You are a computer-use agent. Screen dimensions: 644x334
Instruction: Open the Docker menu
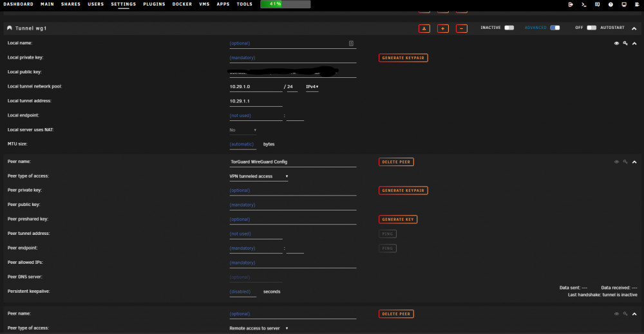[x=182, y=4]
